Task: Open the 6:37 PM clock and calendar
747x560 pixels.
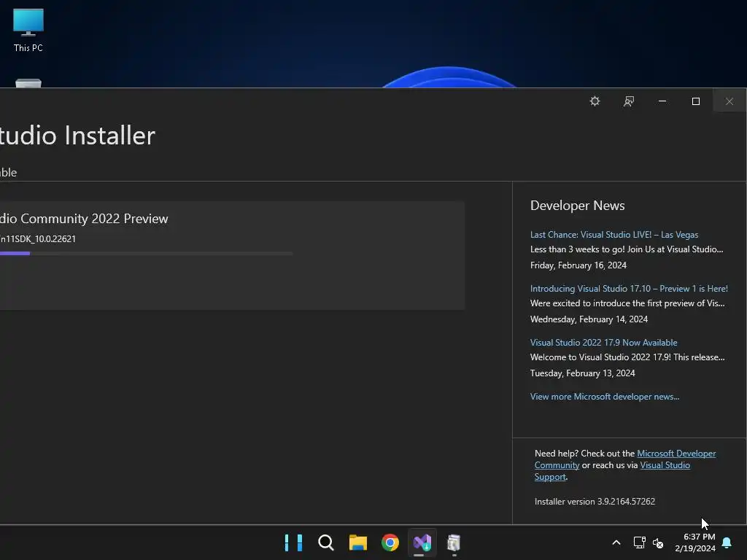Action: (695, 542)
